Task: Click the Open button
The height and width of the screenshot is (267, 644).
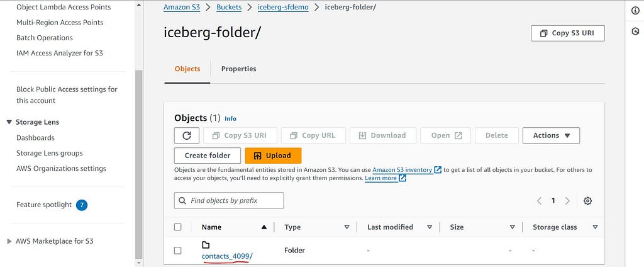Action: coord(447,135)
